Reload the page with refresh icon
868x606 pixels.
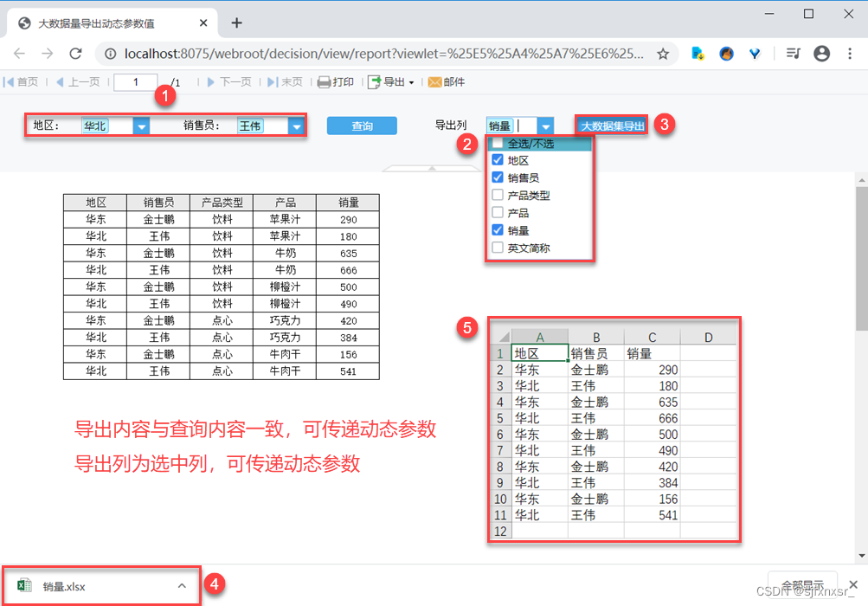[x=76, y=53]
